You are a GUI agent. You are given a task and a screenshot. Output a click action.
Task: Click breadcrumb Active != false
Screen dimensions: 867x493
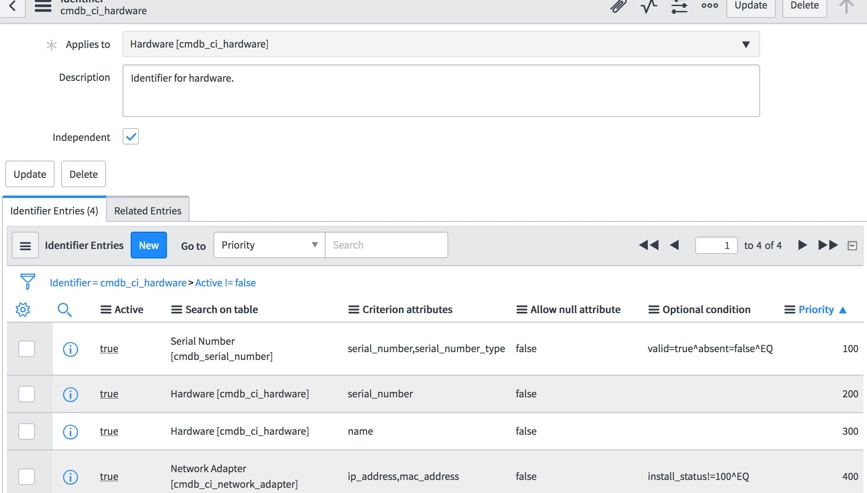pos(225,282)
